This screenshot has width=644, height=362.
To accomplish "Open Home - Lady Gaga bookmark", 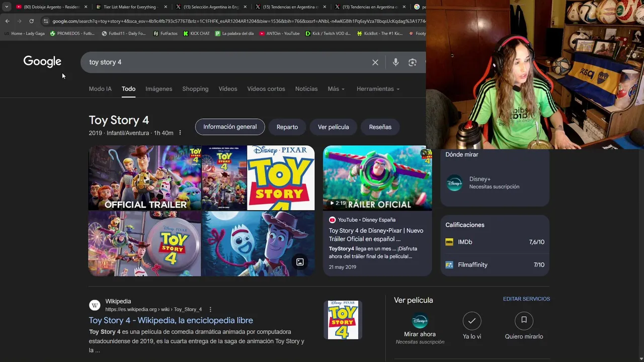I will (24, 34).
